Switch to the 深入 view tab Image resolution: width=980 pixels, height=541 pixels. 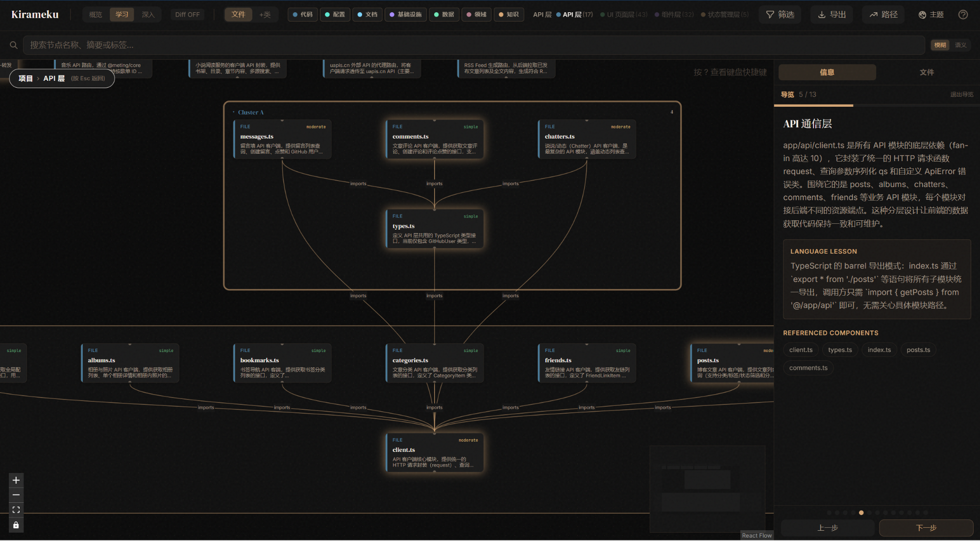(x=148, y=15)
